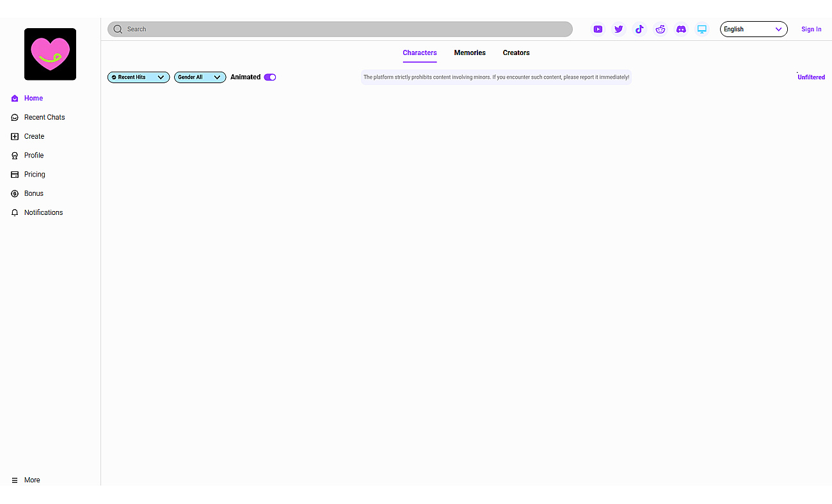Toggle the Animated switch off
The image size is (832, 504).
coord(270,77)
